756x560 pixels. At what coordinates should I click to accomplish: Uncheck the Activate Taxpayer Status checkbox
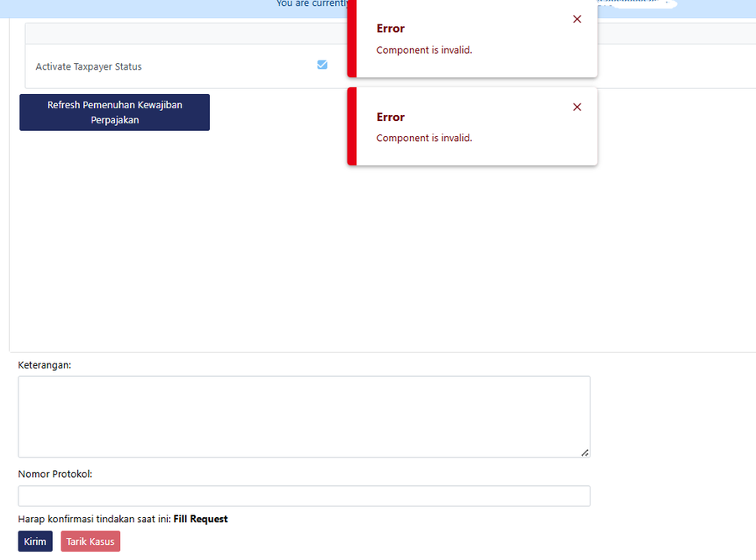click(x=322, y=65)
